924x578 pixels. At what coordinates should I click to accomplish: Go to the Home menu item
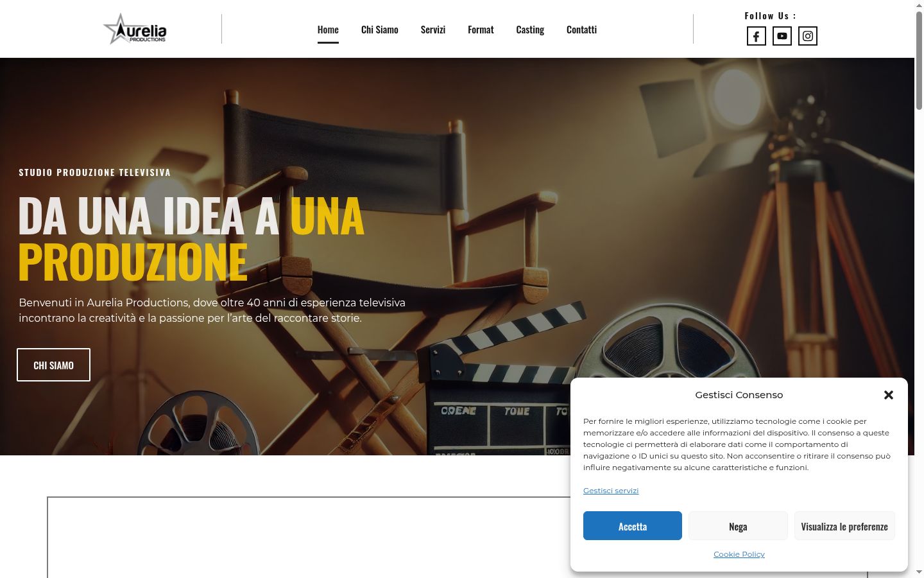tap(328, 30)
